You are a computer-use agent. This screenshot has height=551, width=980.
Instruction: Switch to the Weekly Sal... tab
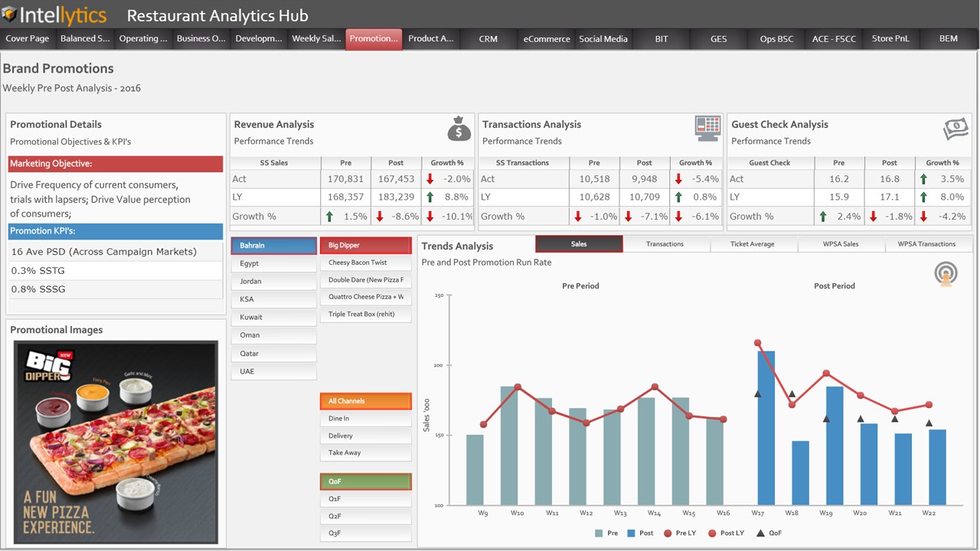tap(316, 39)
